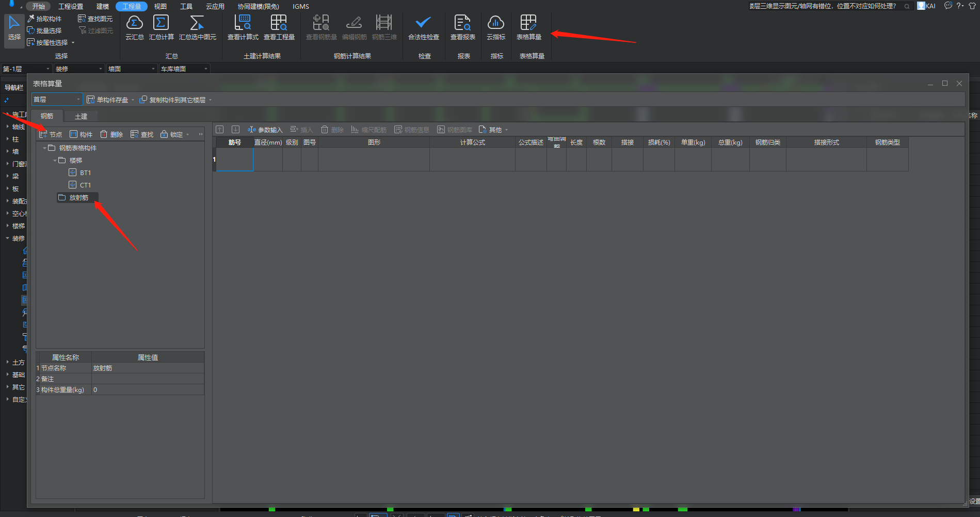Viewport: 980px width, 517px height.
Task: Run 合法性检查 check
Action: (x=424, y=28)
